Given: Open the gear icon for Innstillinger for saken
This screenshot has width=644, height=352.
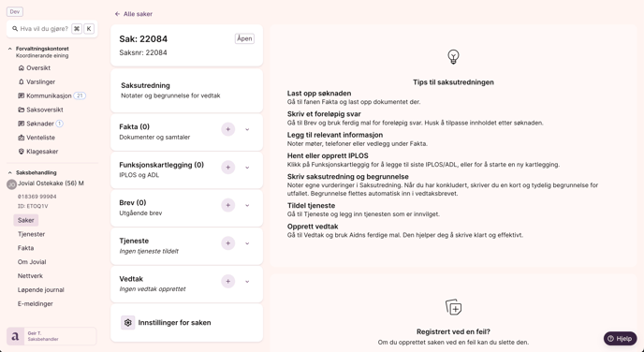Looking at the screenshot, I should 127,323.
